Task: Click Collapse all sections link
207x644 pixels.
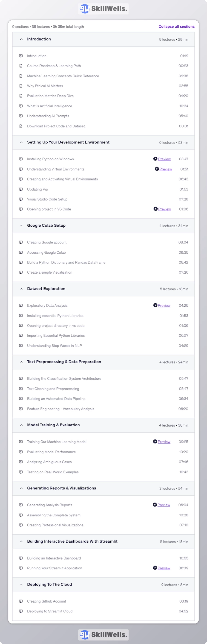Action: coord(177,27)
